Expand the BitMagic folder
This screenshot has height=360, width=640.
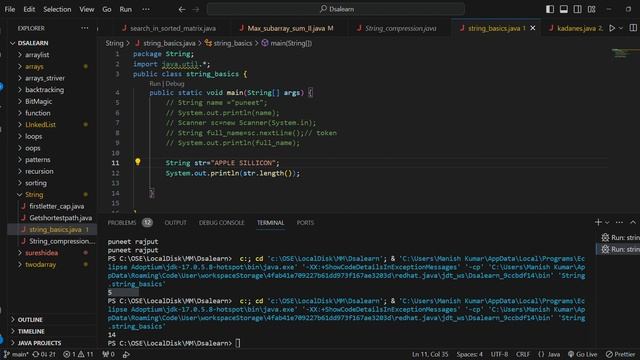point(38,101)
